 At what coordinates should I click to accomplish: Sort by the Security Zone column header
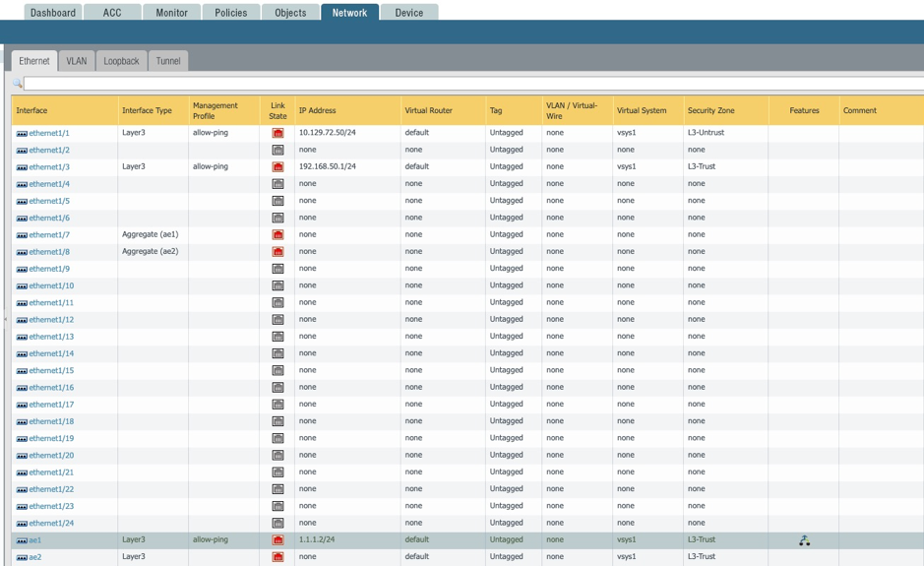[x=710, y=110]
